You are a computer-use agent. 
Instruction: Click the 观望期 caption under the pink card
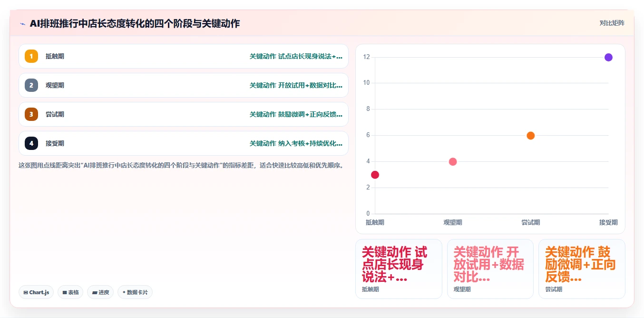463,289
